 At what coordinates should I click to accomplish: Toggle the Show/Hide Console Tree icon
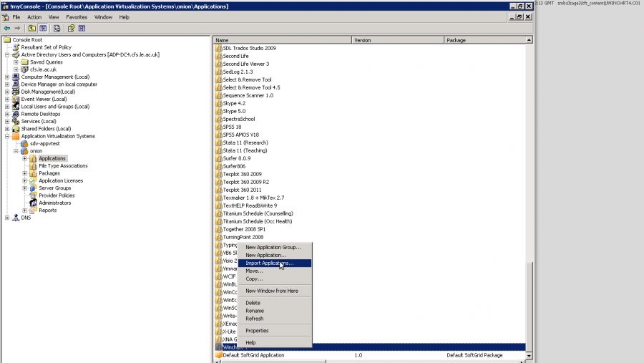pyautogui.click(x=43, y=29)
